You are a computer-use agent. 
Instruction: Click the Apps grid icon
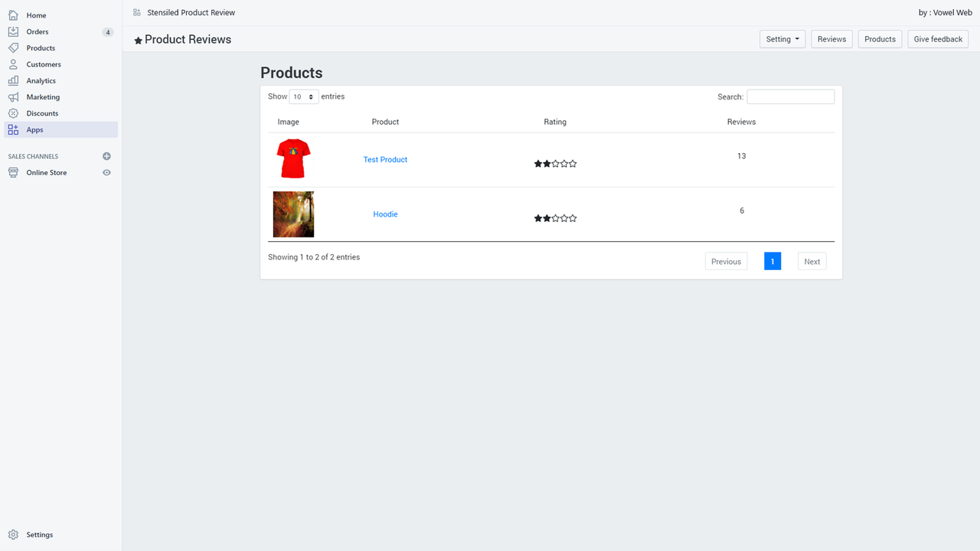click(13, 130)
